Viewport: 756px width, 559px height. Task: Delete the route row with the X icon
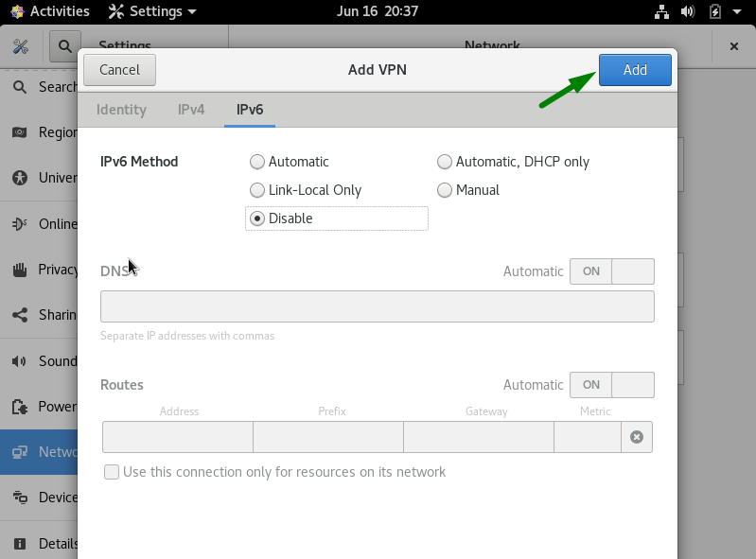(637, 437)
